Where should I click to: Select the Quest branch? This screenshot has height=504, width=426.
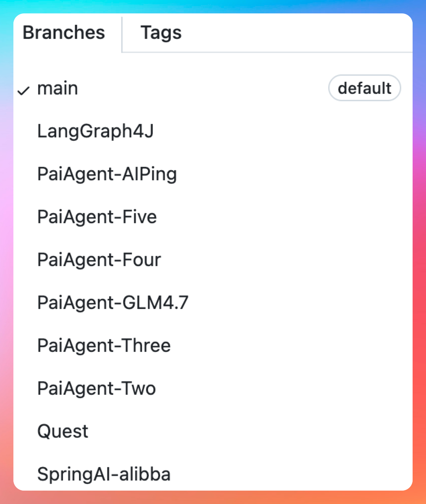(63, 431)
